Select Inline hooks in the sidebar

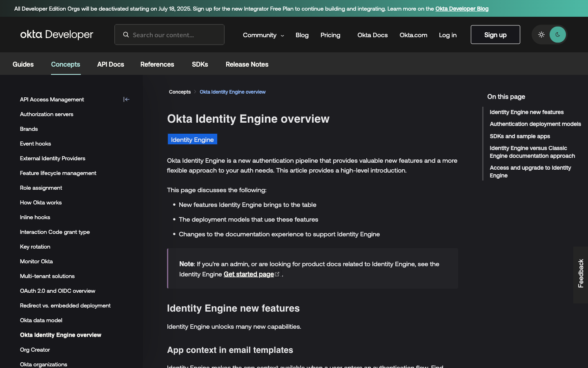tap(35, 217)
